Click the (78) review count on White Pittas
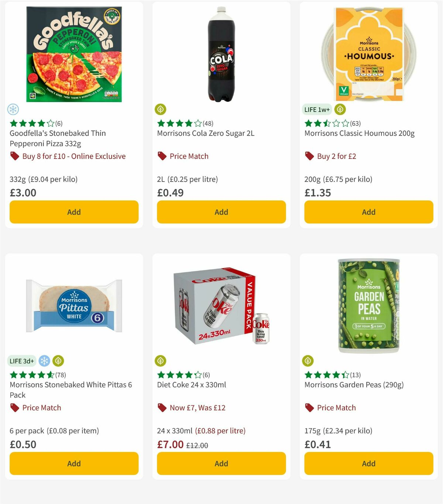Screen dimensions: 443x504 pos(61,374)
